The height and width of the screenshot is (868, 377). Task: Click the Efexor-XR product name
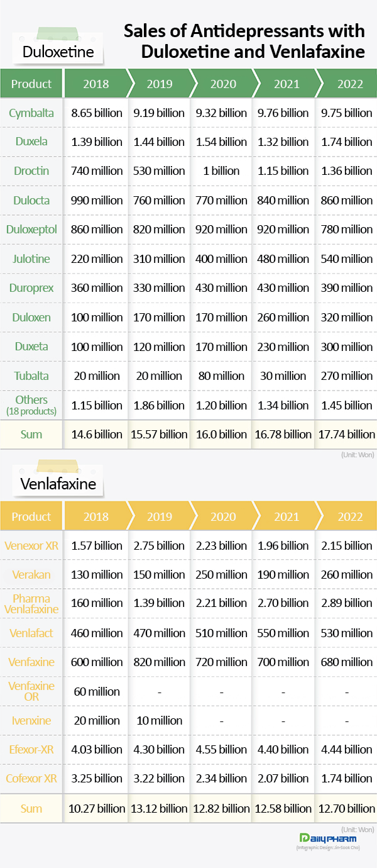[x=31, y=749]
